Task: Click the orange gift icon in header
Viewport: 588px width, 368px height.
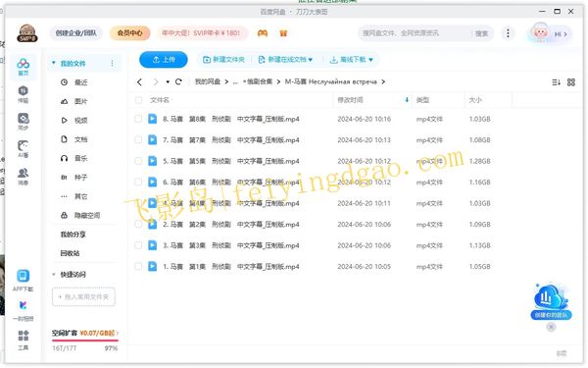Action: [x=283, y=33]
